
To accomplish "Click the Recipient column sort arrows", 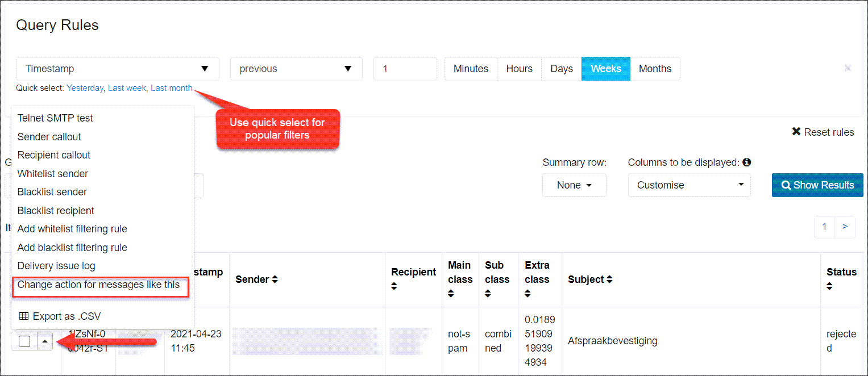I will click(394, 287).
